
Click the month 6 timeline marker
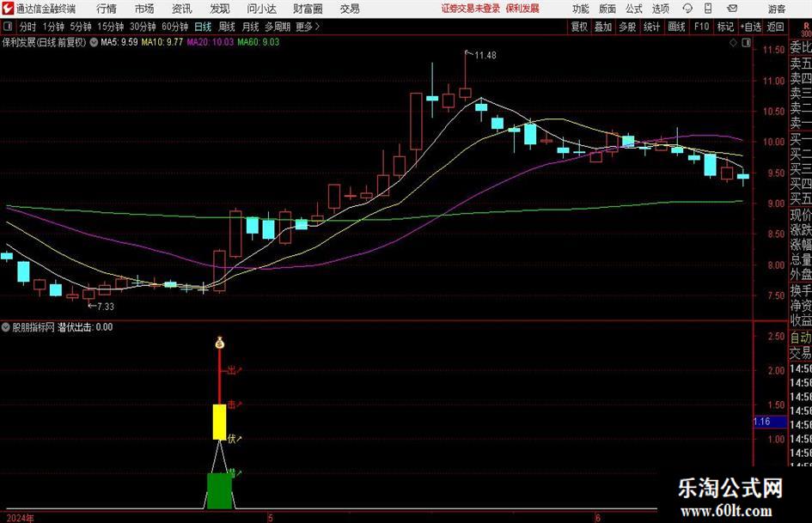pyautogui.click(x=597, y=518)
